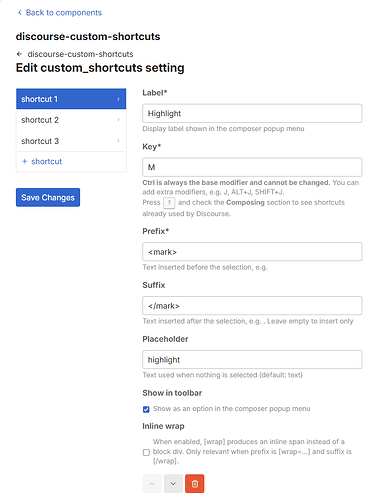382x500 pixels.
Task: Click the Text used when nothing is selected hint
Action: pyautogui.click(x=223, y=375)
